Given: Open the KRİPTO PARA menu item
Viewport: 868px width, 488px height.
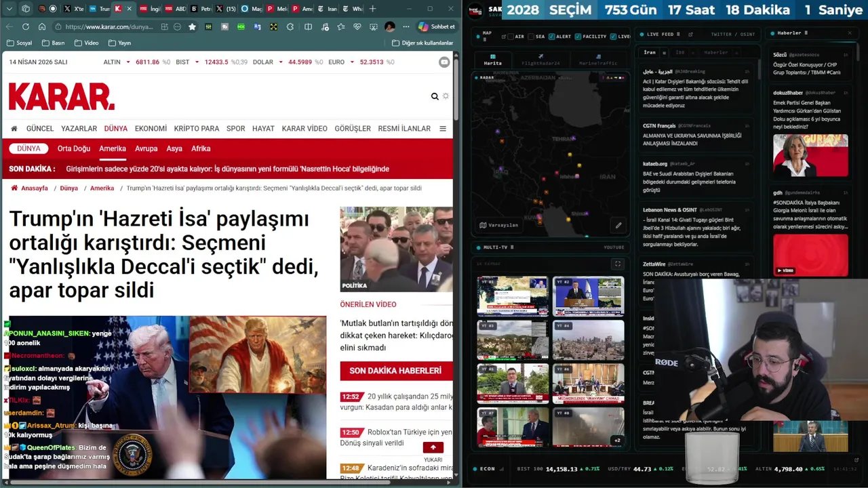Looking at the screenshot, I should [x=197, y=128].
